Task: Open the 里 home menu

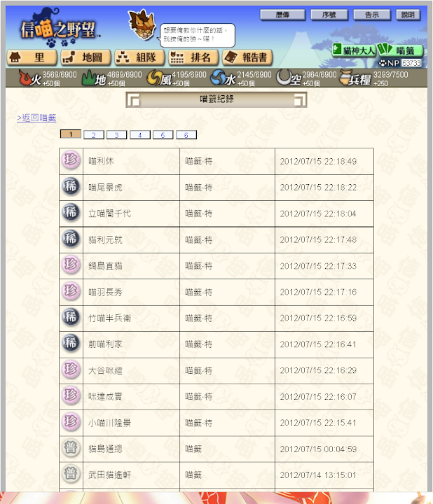Action: tap(32, 57)
